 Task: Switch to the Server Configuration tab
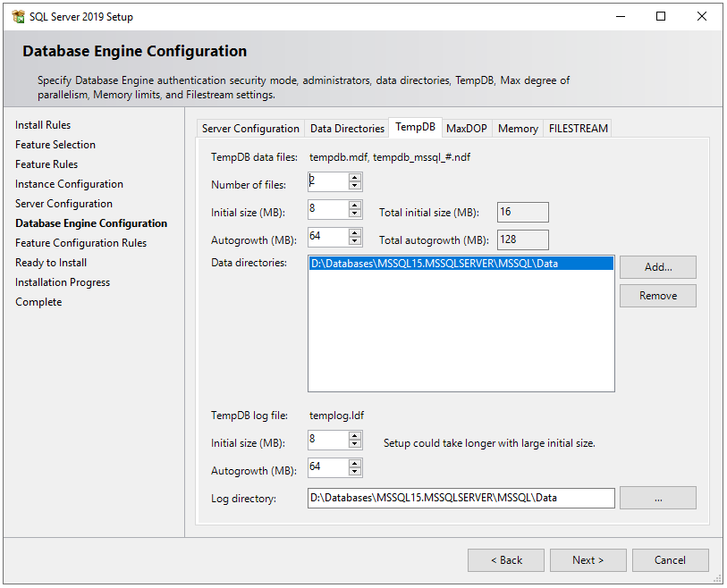pos(250,129)
